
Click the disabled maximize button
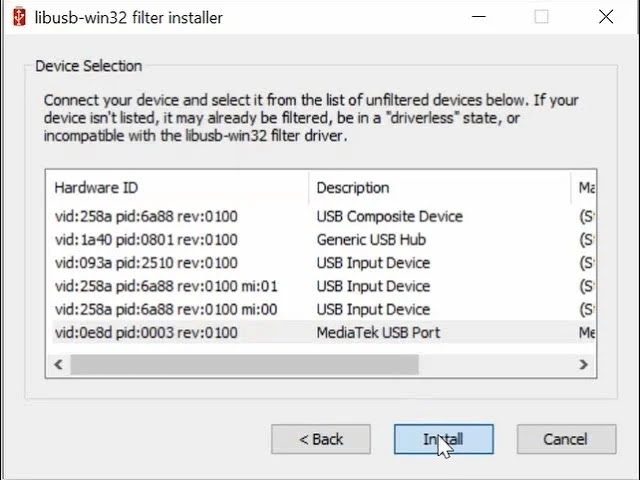542,17
